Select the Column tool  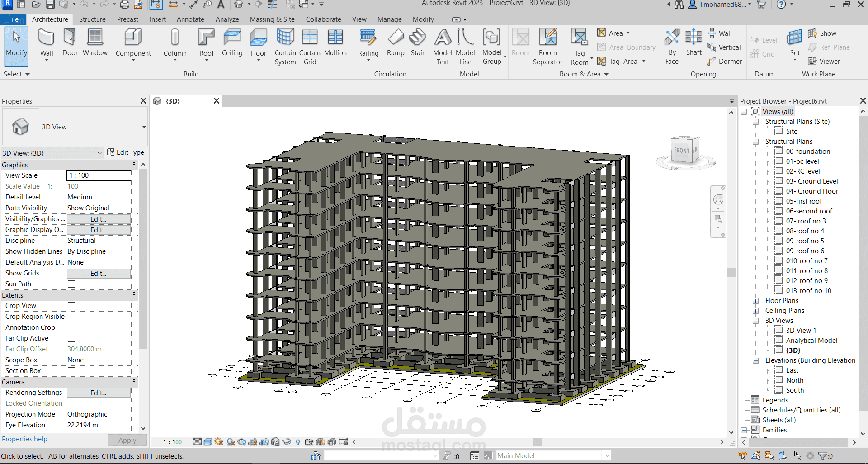tap(175, 44)
